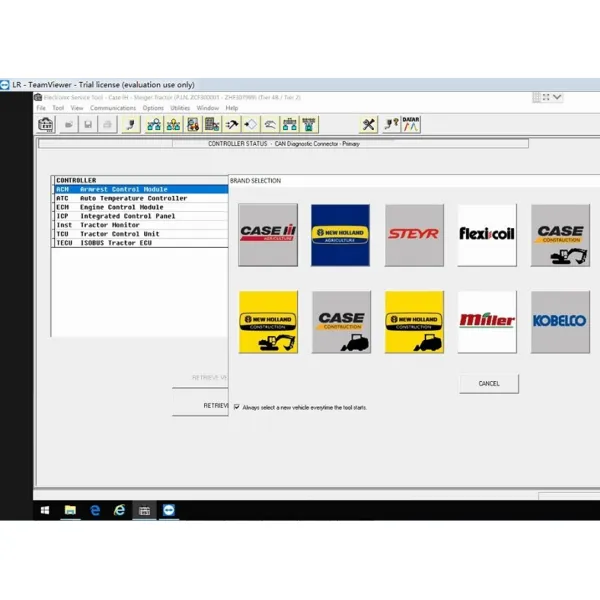The width and height of the screenshot is (600, 600).
Task: Click the save disk toolbar icon
Action: (x=88, y=124)
